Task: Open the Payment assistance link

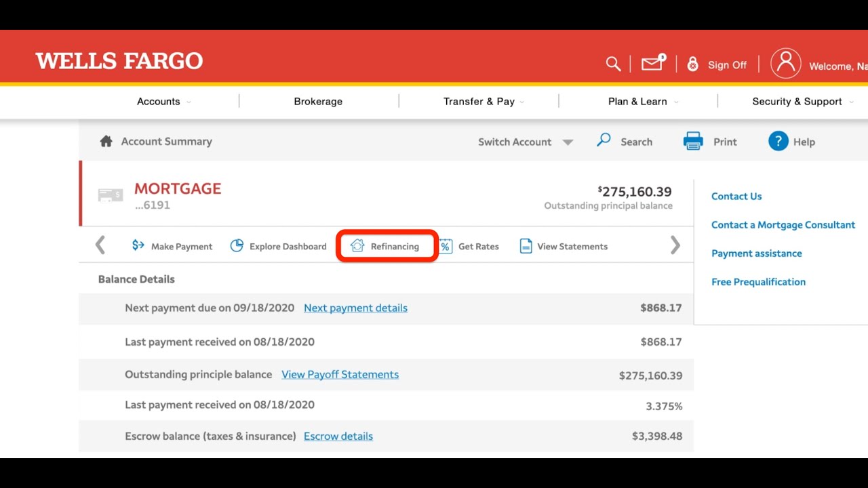Action: point(757,253)
